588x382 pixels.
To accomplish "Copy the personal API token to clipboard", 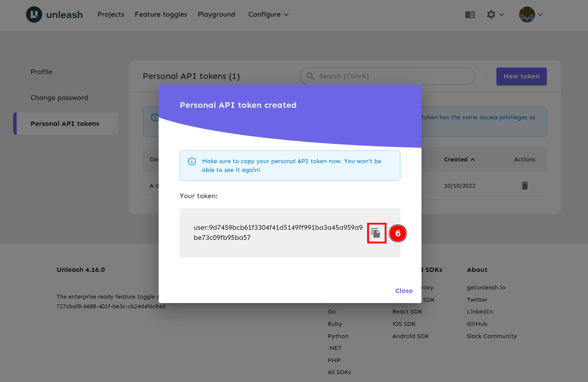I will [x=376, y=233].
